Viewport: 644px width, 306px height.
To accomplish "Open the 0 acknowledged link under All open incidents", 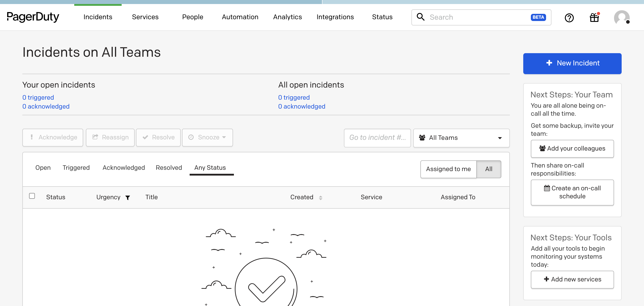I will 302,106.
